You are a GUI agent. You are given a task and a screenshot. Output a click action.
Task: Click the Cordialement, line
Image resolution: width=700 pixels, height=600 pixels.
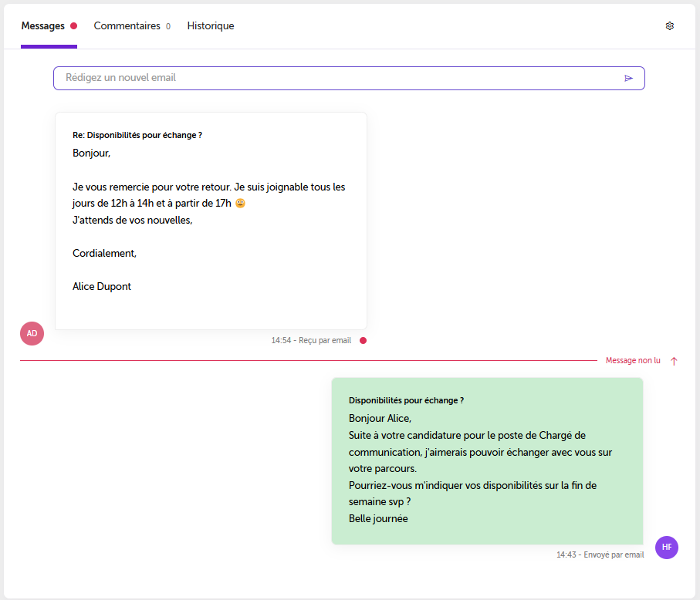(x=104, y=254)
